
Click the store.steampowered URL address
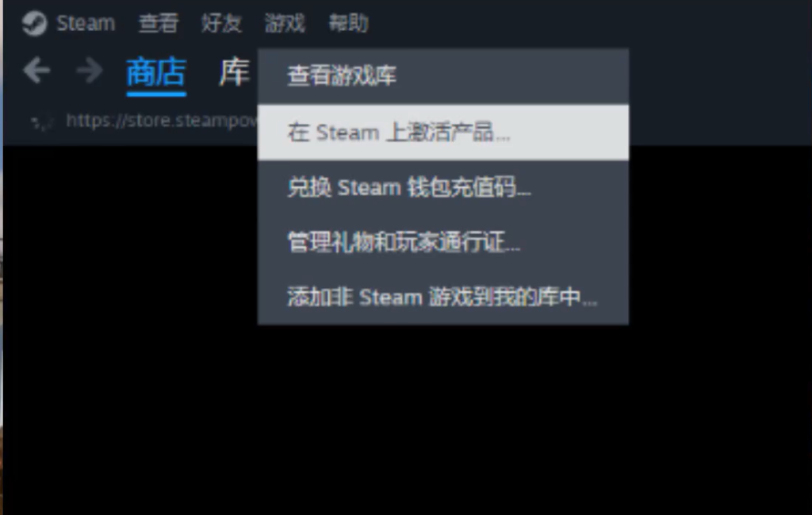[x=162, y=121]
